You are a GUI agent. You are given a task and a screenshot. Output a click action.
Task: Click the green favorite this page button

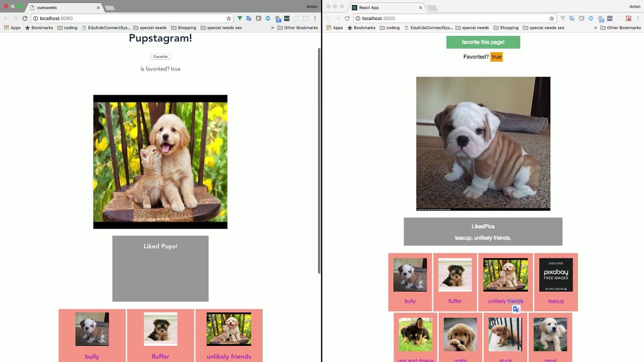[x=483, y=42]
